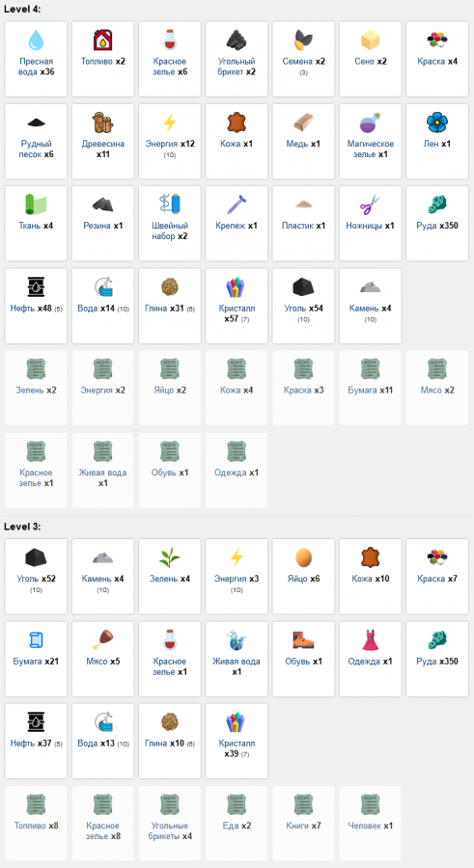Click the meat drumstick icon above Мясо x5
This screenshot has height=868, width=474.
tap(103, 640)
